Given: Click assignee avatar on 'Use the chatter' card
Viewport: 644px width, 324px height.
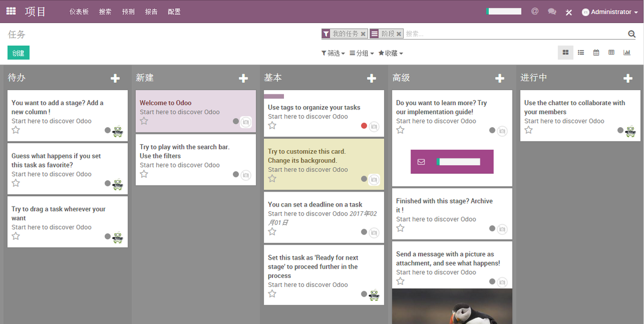Looking at the screenshot, I should [631, 131].
